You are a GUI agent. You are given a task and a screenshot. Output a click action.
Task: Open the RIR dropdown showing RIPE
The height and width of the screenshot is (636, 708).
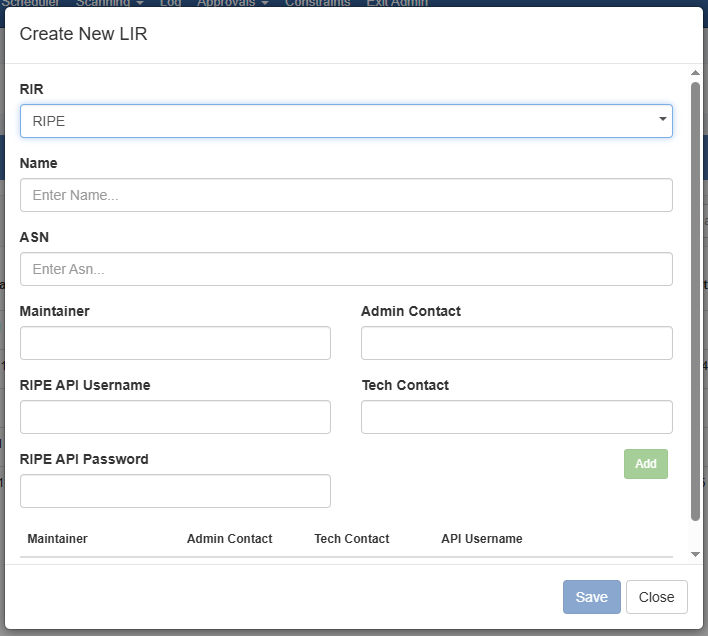click(x=346, y=121)
